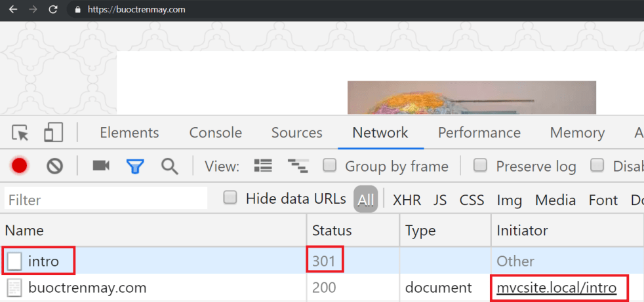The width and height of the screenshot is (644, 302).
Task: Open network search magnifier icon
Action: [x=170, y=166]
